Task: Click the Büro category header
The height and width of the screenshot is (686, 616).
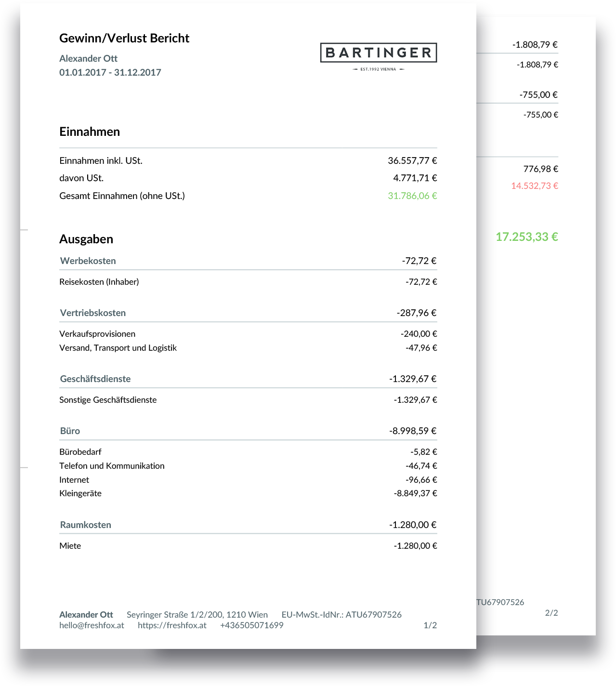Action: [x=70, y=431]
